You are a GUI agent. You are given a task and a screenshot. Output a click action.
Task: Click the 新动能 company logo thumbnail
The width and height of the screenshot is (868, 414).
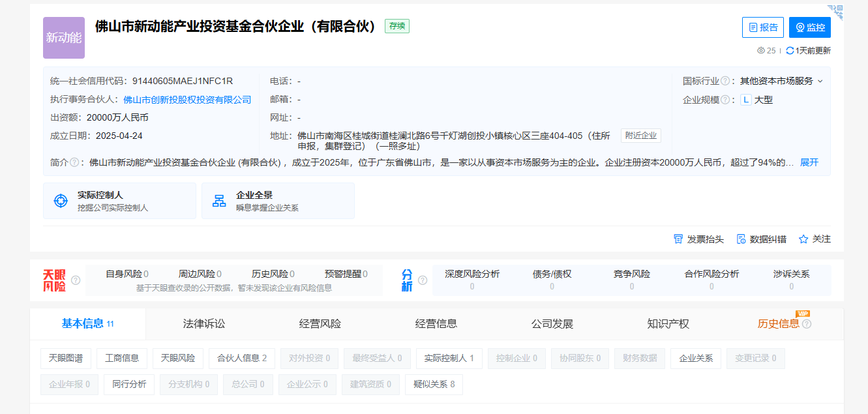pos(64,38)
